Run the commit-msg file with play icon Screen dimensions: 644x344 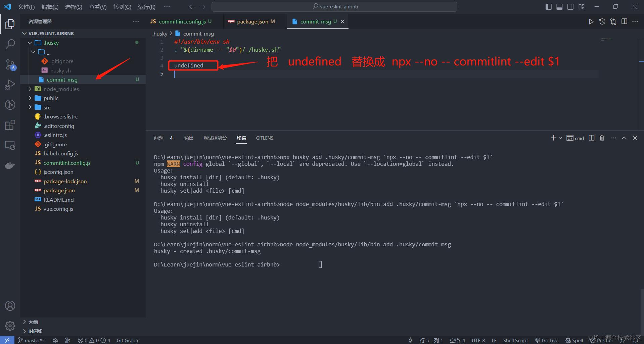[x=591, y=21]
